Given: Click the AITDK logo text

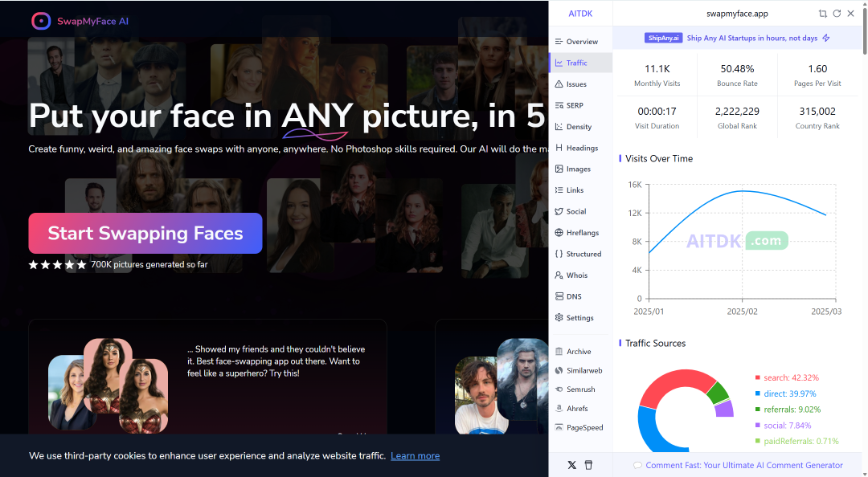Looking at the screenshot, I should 581,14.
